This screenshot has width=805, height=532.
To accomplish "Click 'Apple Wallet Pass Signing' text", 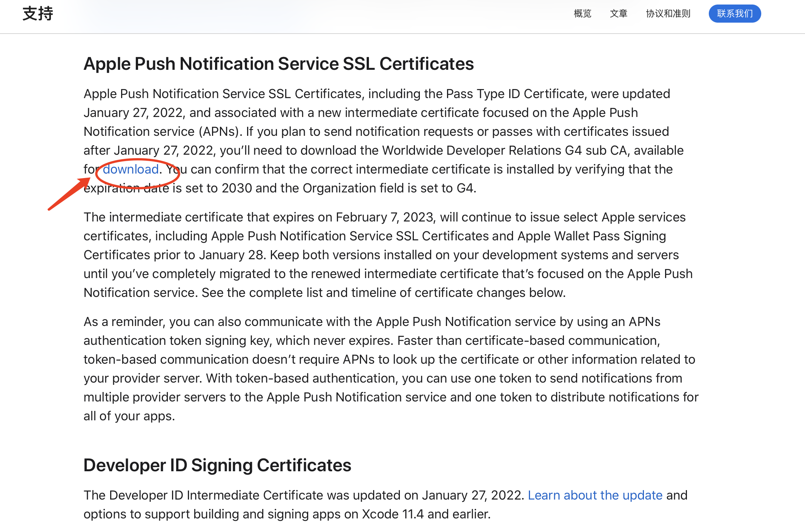I will (x=592, y=236).
